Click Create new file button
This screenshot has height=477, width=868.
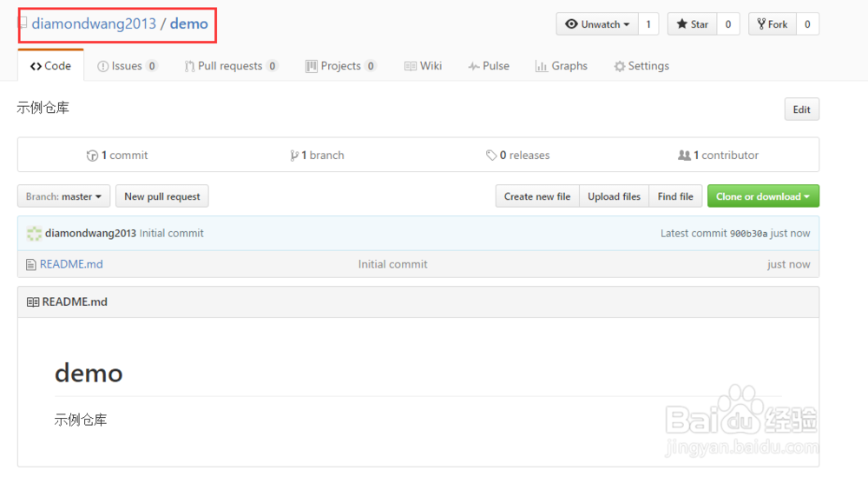pyautogui.click(x=537, y=196)
